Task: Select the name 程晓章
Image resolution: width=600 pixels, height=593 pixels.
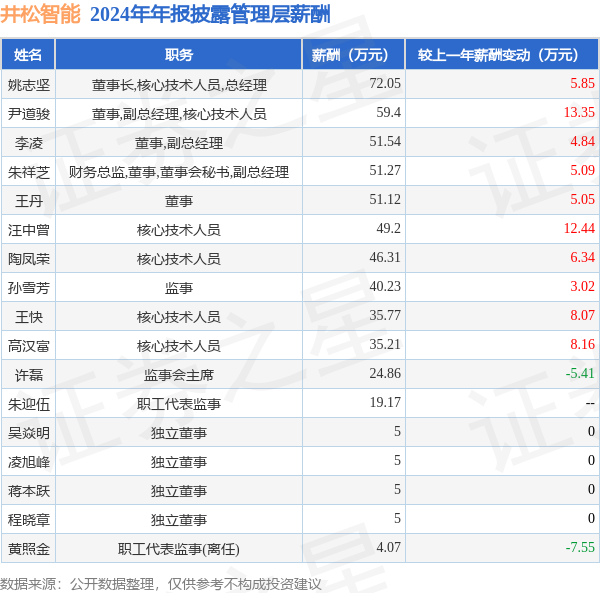Action: 29,520
